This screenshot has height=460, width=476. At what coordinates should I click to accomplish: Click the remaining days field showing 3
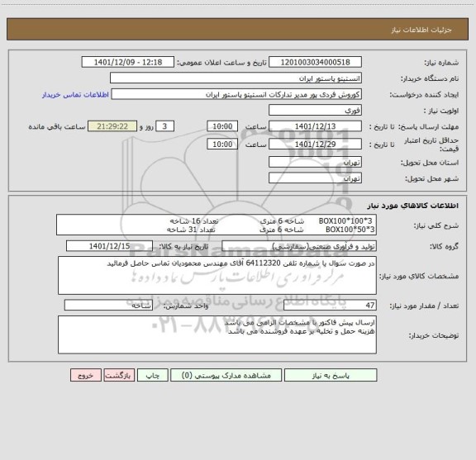click(164, 126)
